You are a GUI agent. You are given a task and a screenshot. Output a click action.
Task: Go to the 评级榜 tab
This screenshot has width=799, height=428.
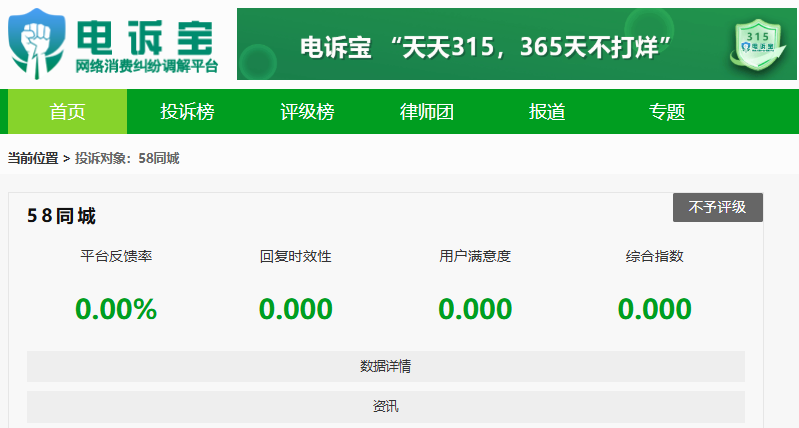[307, 112]
